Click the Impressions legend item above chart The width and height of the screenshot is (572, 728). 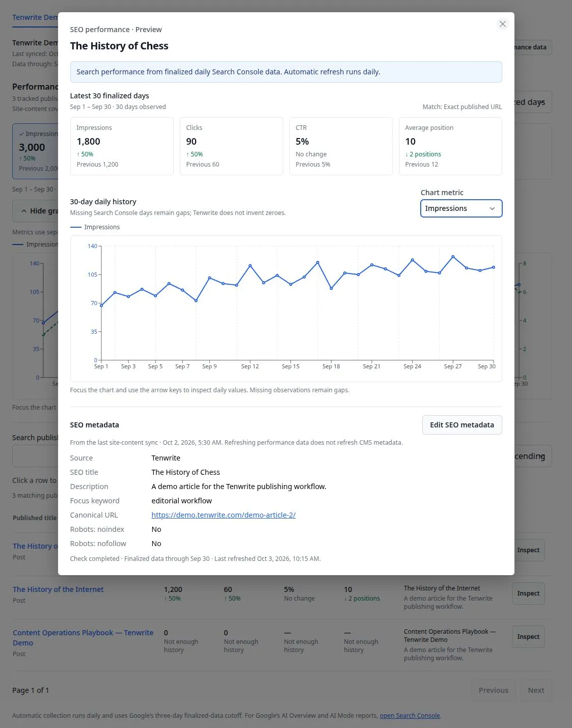(95, 227)
